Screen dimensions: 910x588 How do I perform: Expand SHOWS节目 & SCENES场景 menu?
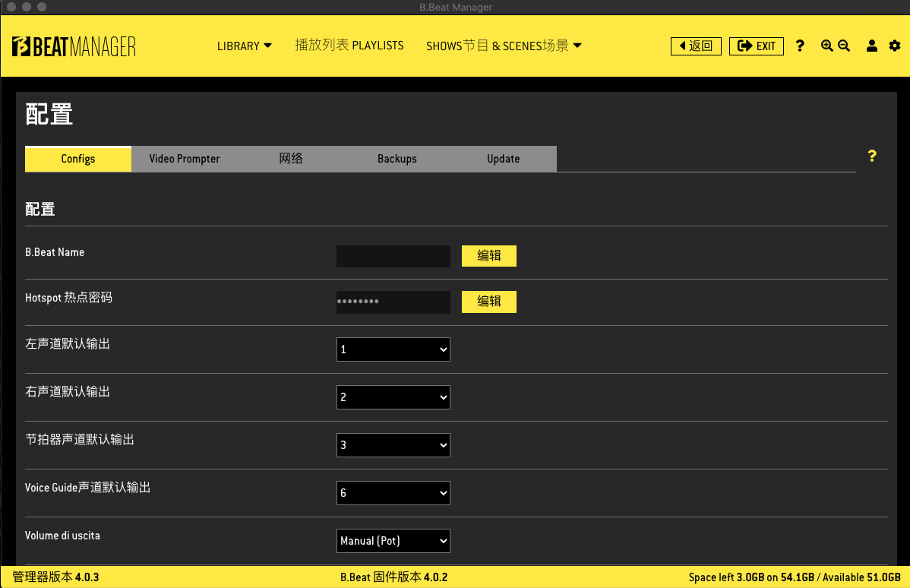pos(504,46)
